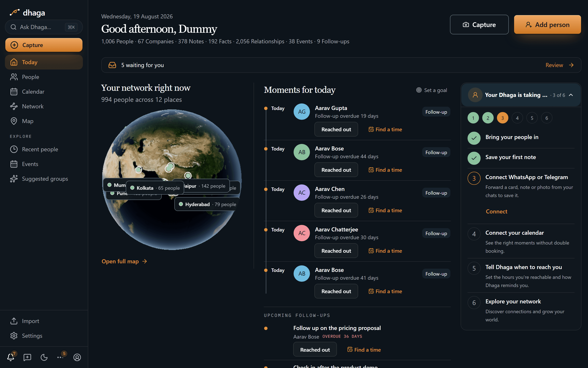Expand Connect your calendar step
Viewport: 588px width, 368px height.
point(521,241)
